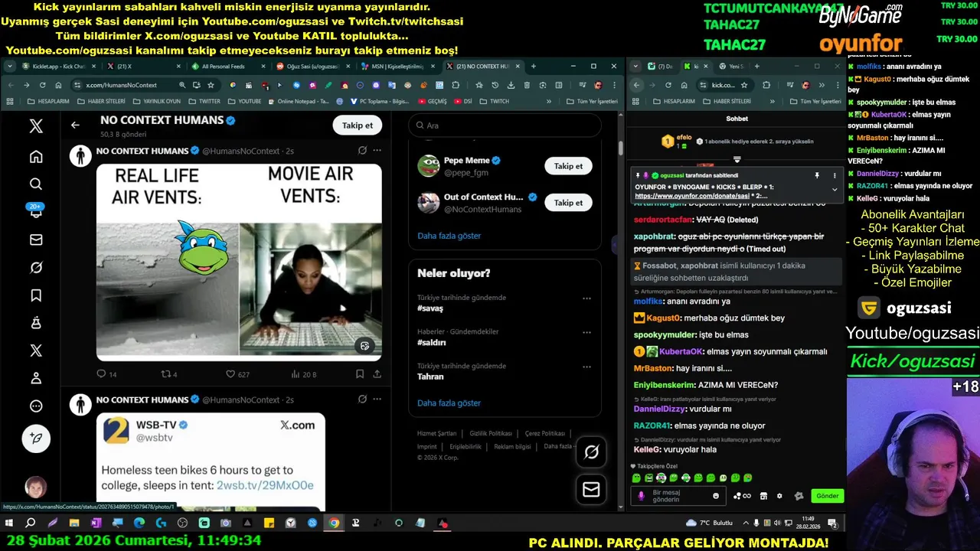
Task: Reload the x.com HumansNoContext page
Action: point(42,85)
